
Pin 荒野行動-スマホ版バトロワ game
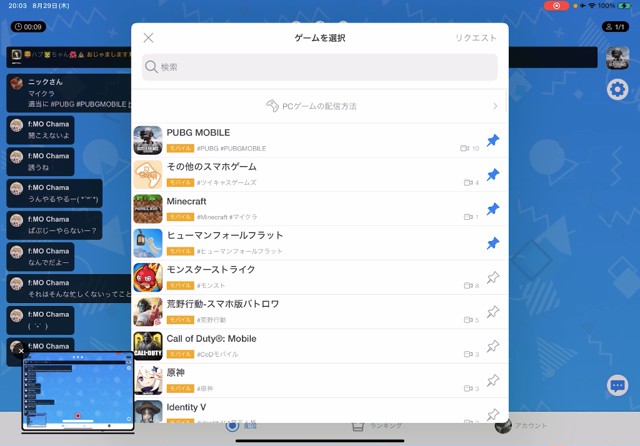point(493,312)
